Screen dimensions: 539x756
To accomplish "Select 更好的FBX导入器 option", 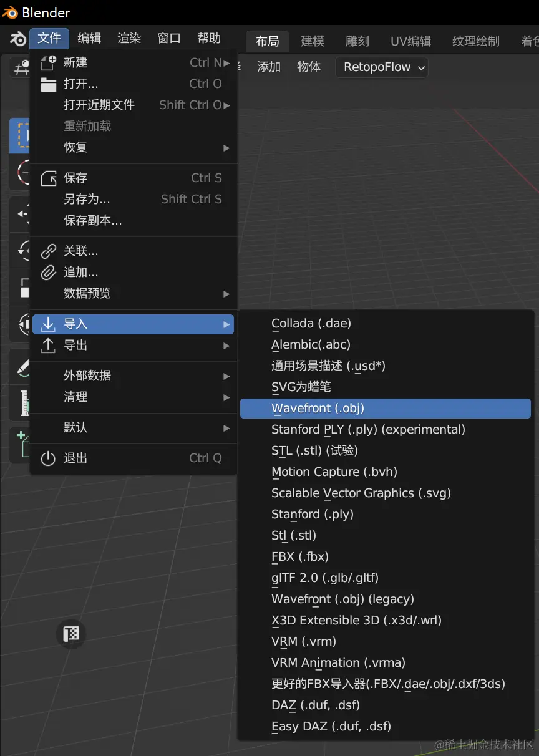I will click(386, 684).
